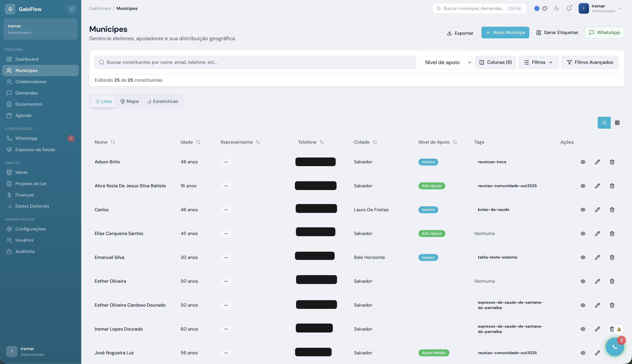Delete Elias Cerqueira Santos entry

coord(612,234)
